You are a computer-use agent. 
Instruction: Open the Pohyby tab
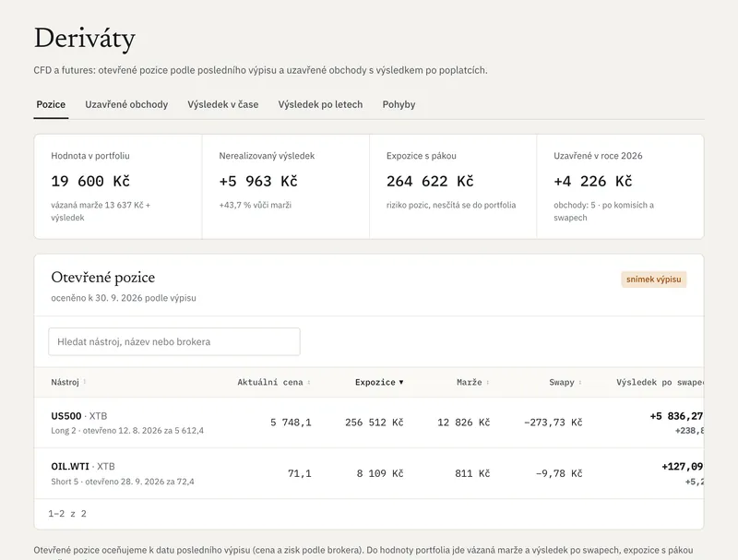pos(399,104)
